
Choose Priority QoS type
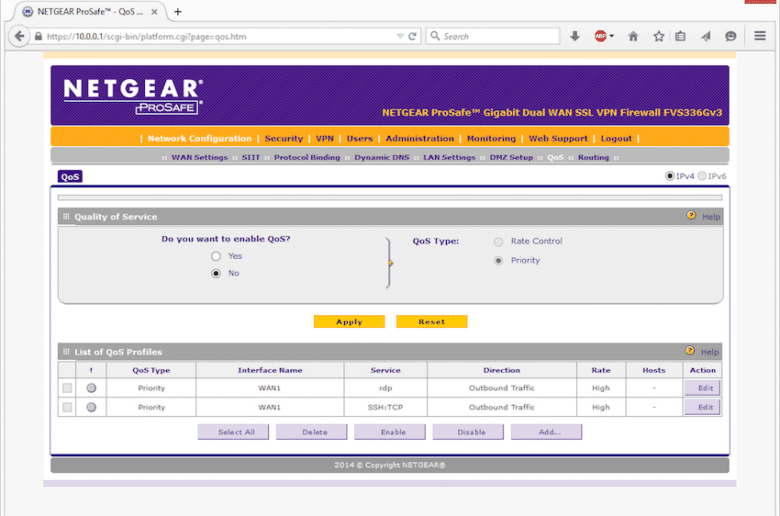pos(498,261)
